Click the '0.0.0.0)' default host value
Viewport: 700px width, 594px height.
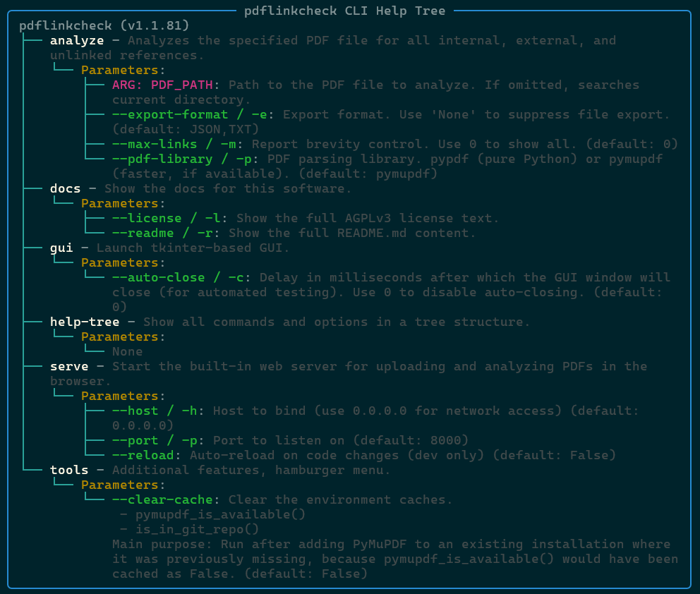(x=143, y=425)
